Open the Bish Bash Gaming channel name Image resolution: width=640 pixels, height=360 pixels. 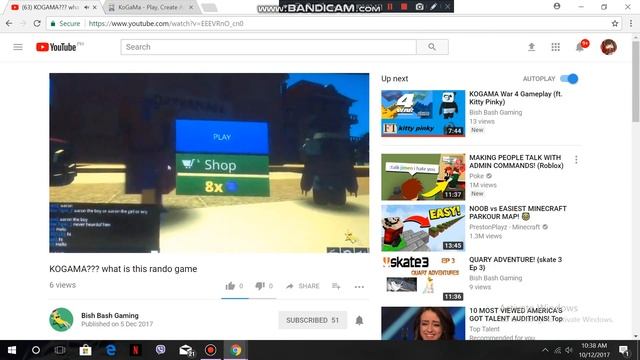click(x=110, y=316)
